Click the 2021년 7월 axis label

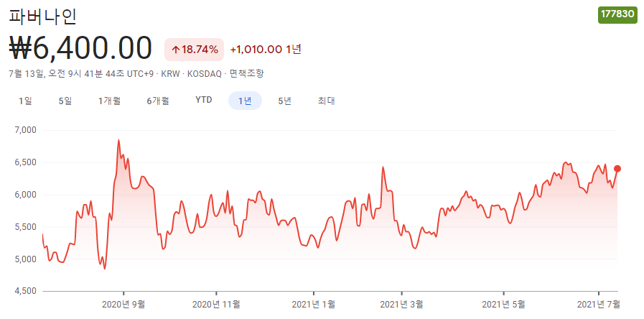click(599, 305)
